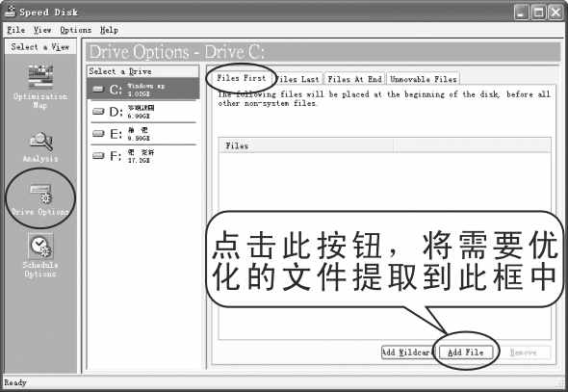568x392 pixels.
Task: Select drive D: in the drive list
Action: pos(143,112)
